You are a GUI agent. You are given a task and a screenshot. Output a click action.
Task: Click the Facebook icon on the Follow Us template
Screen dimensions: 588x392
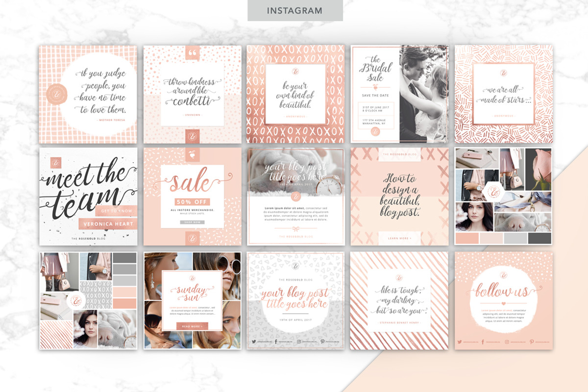(483, 342)
